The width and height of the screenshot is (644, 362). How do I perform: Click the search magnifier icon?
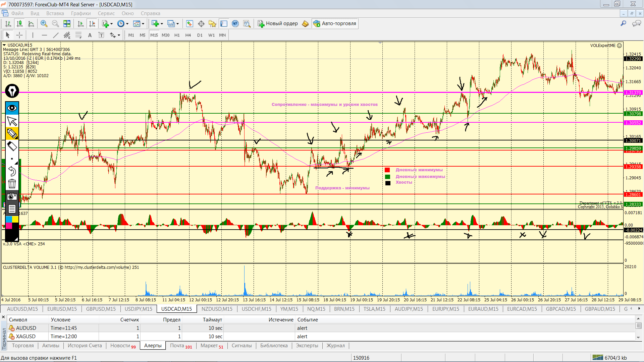[623, 23]
